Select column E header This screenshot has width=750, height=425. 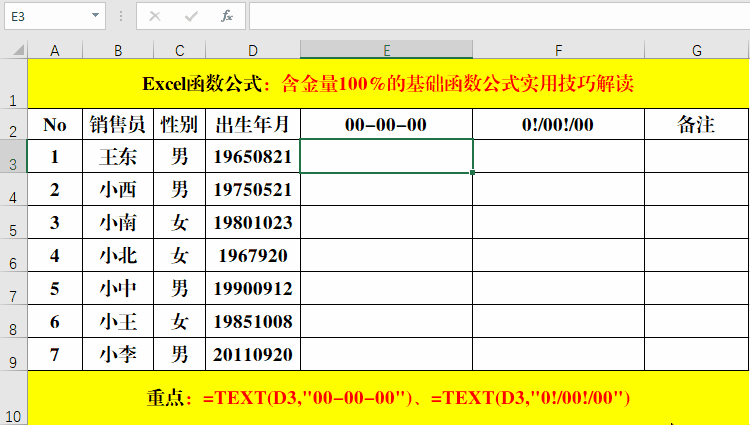pyautogui.click(x=386, y=50)
